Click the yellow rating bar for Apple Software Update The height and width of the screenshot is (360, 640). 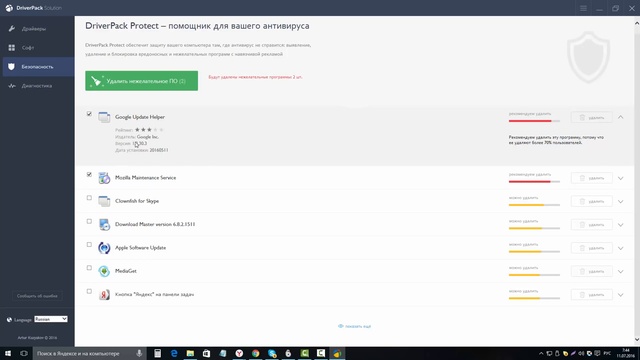534,251
